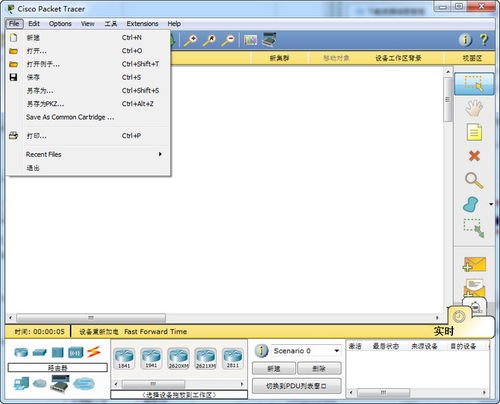Open the drawing palette toolbar icon
This screenshot has height=404, width=500.
tap(250, 40)
